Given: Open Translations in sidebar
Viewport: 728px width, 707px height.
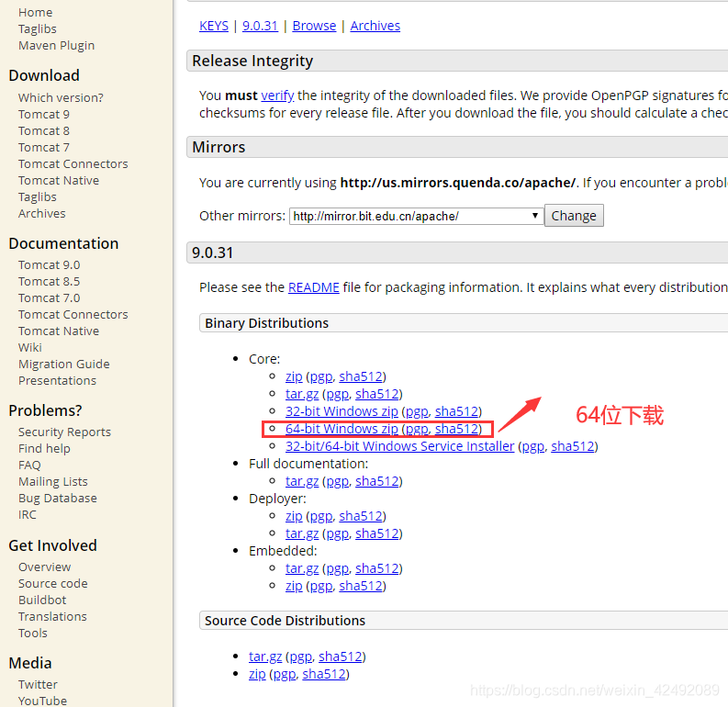Looking at the screenshot, I should pos(52,616).
